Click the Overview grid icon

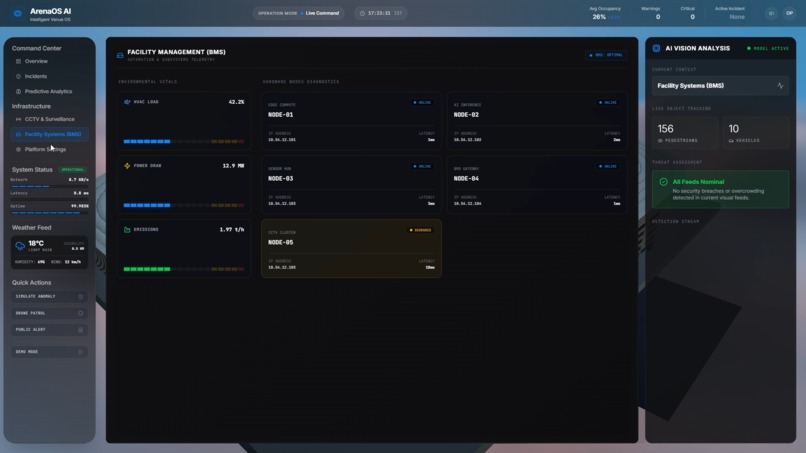click(x=19, y=61)
